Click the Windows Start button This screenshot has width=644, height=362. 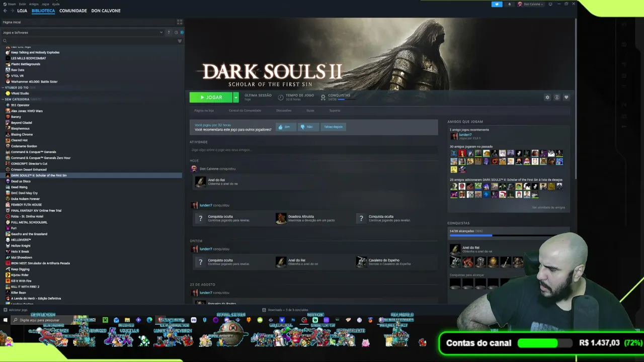pyautogui.click(x=6, y=320)
